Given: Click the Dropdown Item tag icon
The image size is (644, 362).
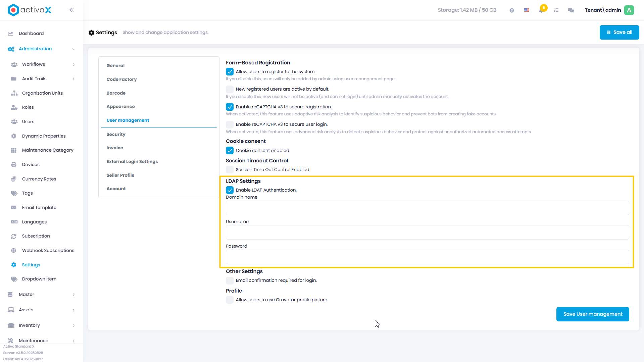Looking at the screenshot, I should click(14, 279).
